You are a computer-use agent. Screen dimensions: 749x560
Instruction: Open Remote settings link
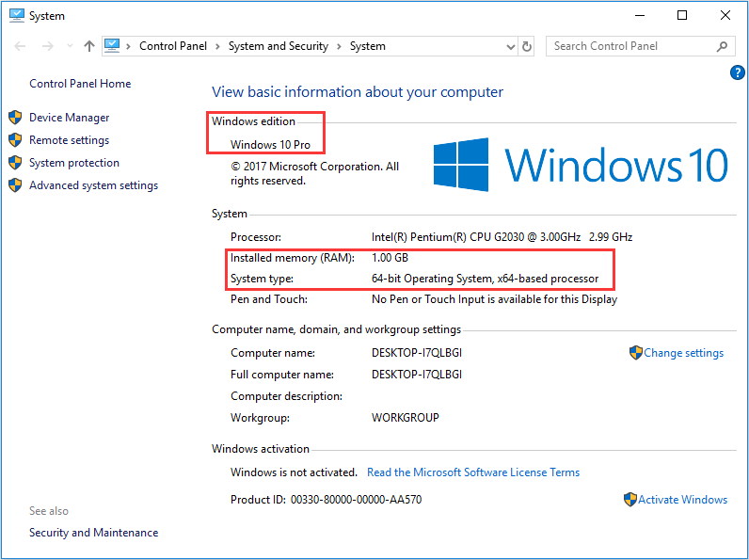click(70, 140)
